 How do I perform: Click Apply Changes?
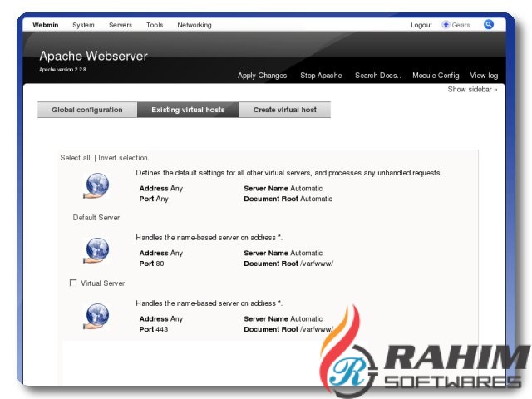point(263,76)
